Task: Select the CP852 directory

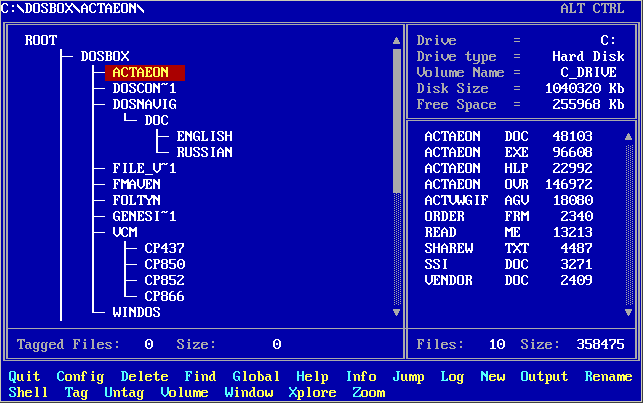Action: pyautogui.click(x=164, y=280)
